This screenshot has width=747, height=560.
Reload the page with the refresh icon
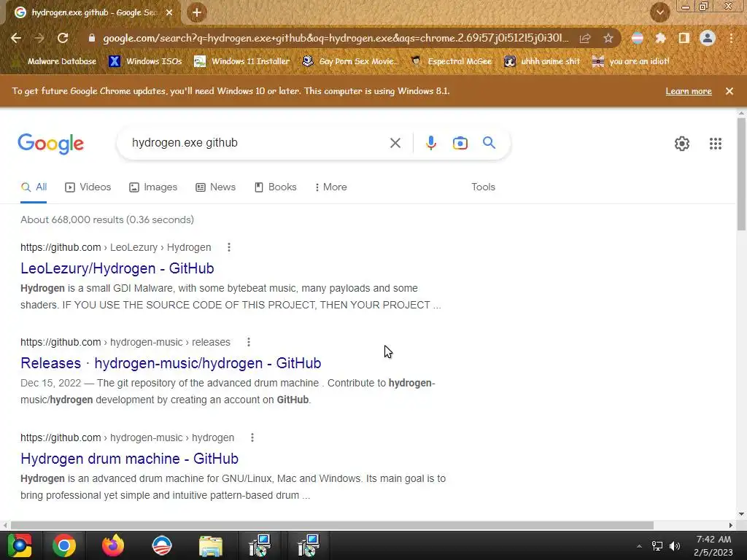pos(63,38)
